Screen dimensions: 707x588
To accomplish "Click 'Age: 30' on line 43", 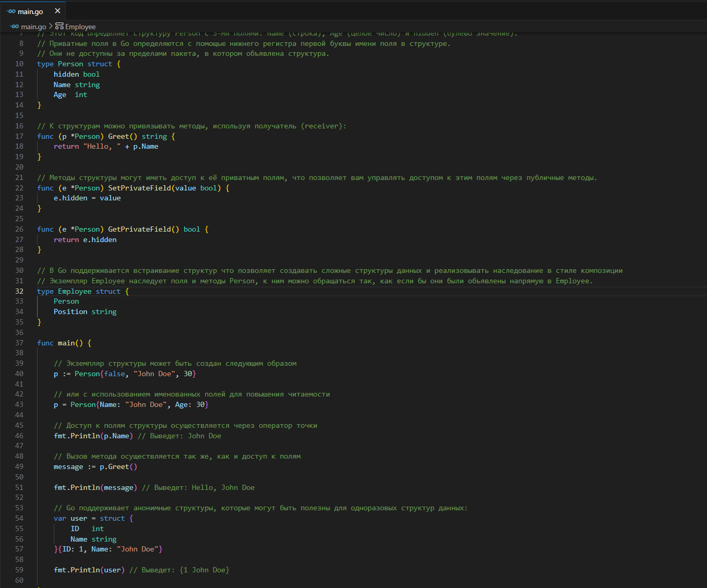I will (x=189, y=404).
